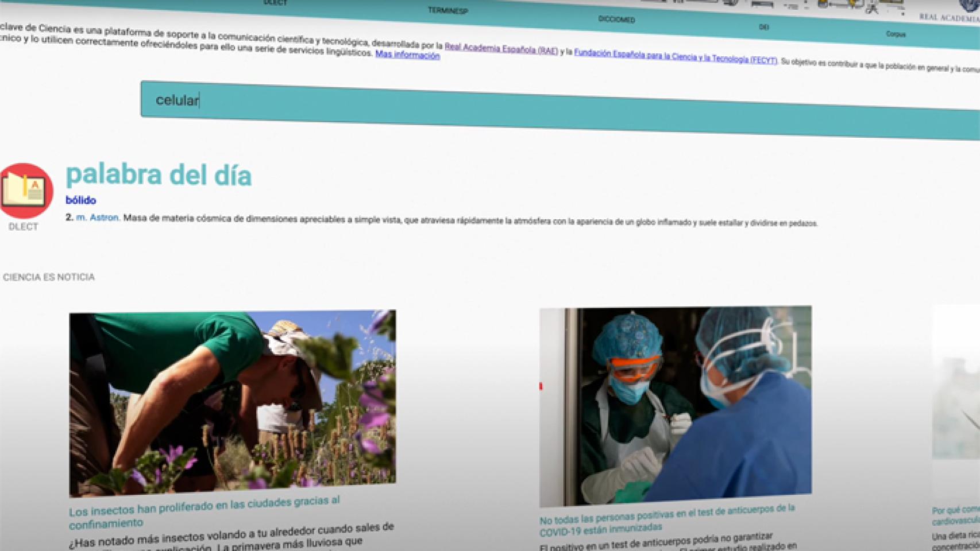Open the DICCIOMED tab
980x551 pixels.
616,19
